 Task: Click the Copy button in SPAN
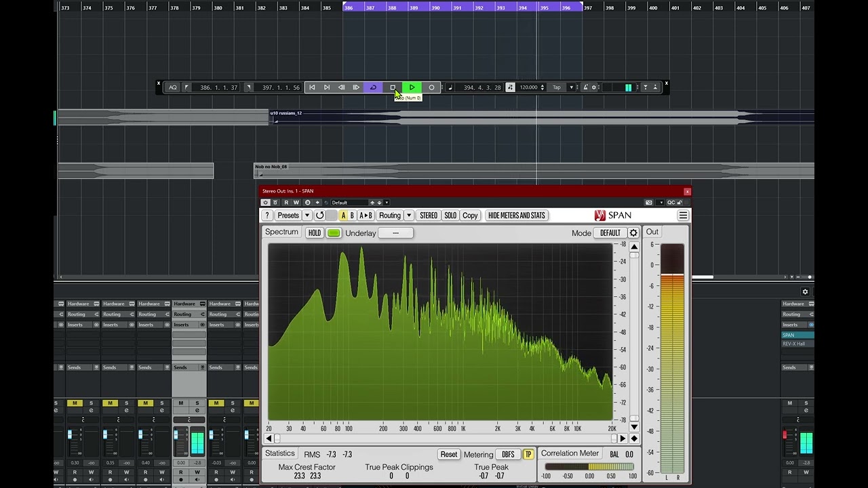(x=470, y=216)
